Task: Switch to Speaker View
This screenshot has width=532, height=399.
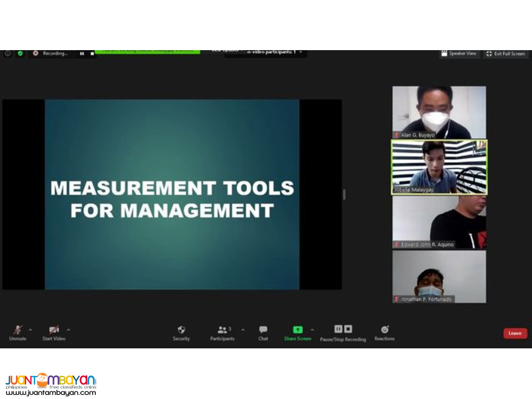Action: coord(459,54)
